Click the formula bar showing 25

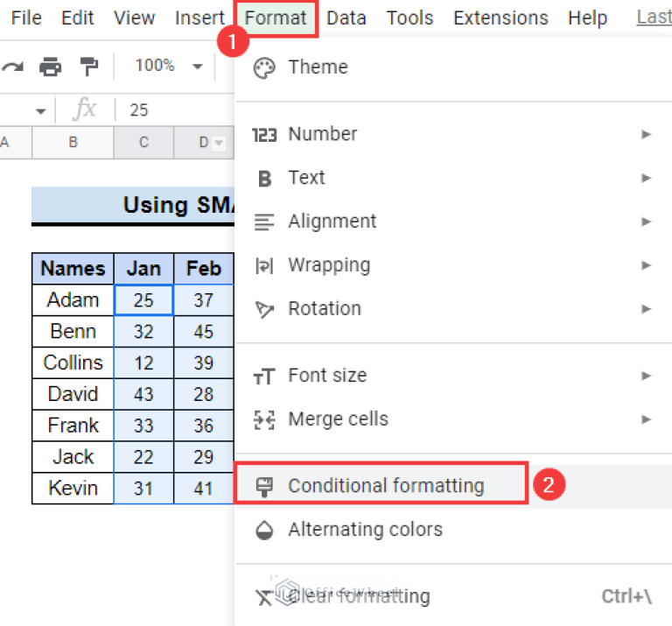[x=175, y=110]
